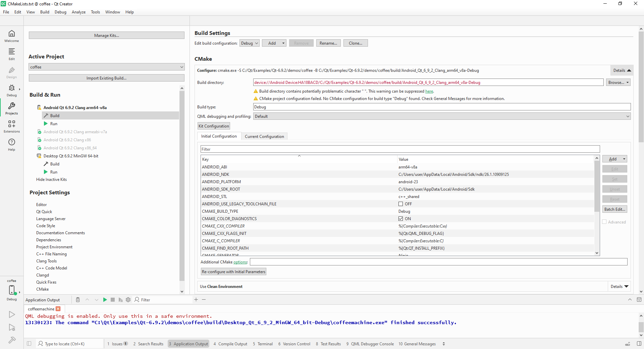Toggle the right sidebar from the status bar

point(639,344)
